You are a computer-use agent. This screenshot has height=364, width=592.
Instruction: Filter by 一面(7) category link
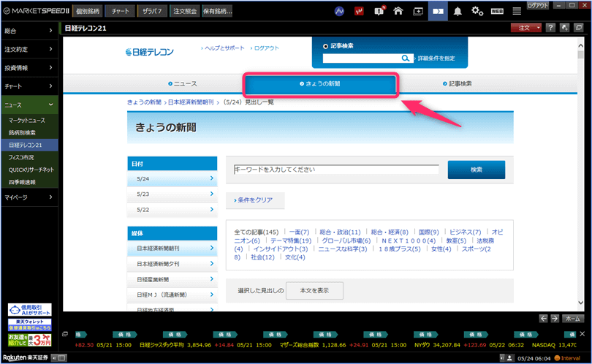(x=299, y=232)
